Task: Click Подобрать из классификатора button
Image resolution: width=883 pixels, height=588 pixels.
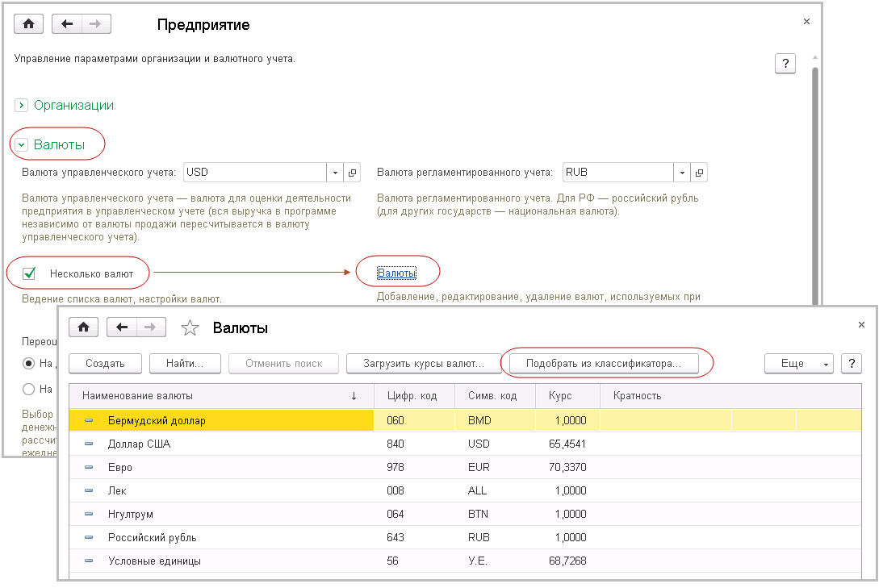Action: coord(603,364)
